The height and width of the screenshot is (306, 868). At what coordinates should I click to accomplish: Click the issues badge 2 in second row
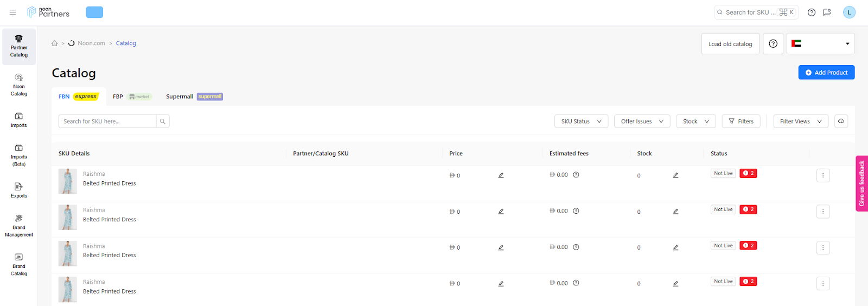point(748,209)
